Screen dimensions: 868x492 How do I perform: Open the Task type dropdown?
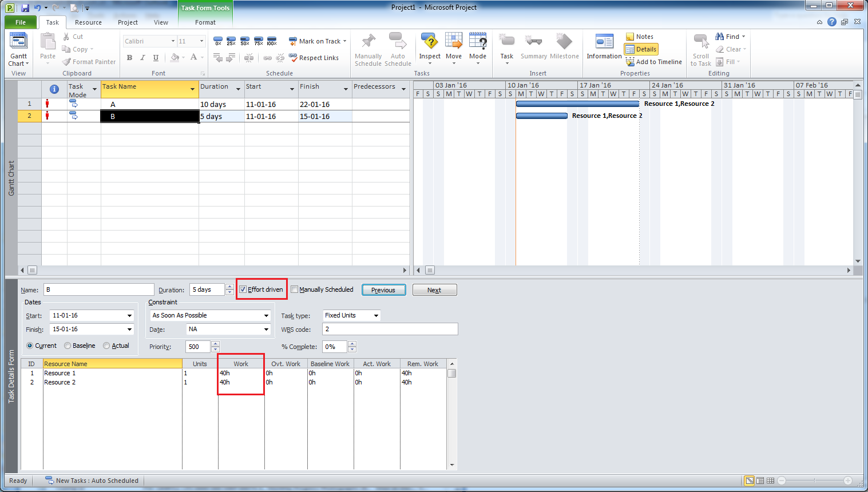[x=376, y=316]
